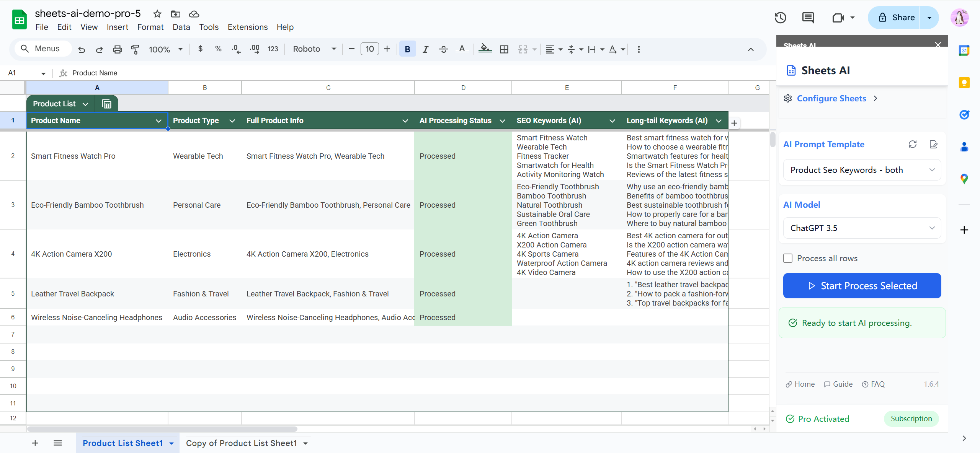980x454 pixels.
Task: Click the strikethrough icon
Action: [x=443, y=49]
